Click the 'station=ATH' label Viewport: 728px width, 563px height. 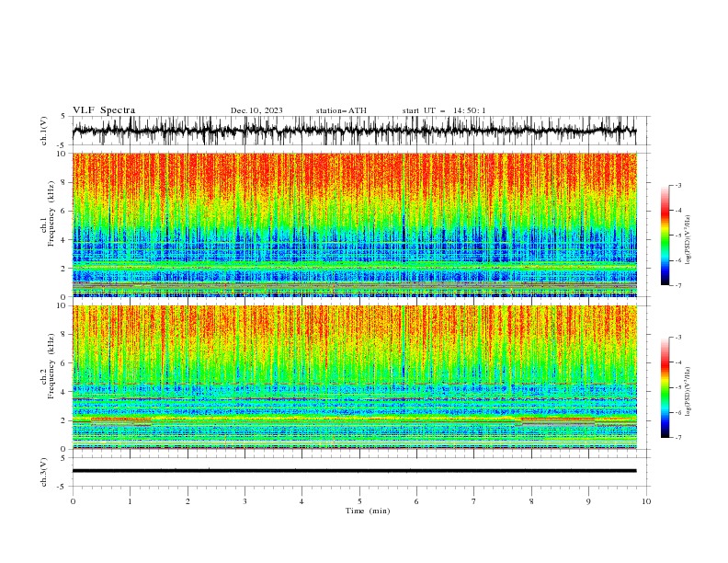click(341, 110)
